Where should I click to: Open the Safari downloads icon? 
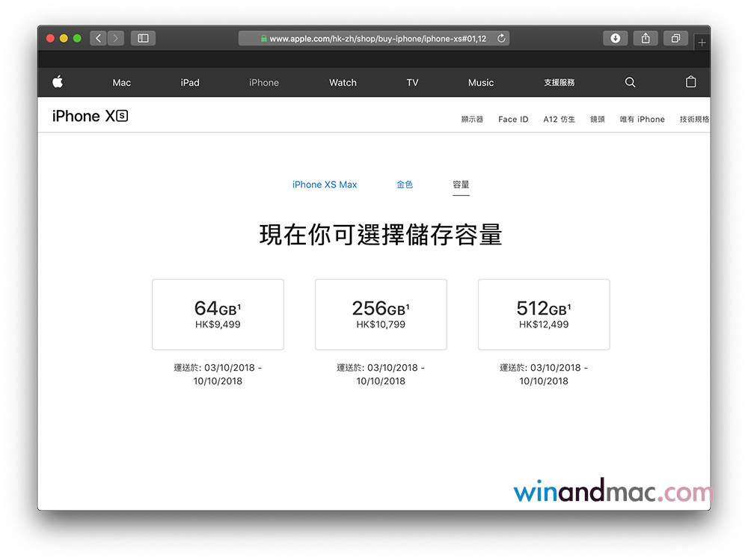[615, 38]
